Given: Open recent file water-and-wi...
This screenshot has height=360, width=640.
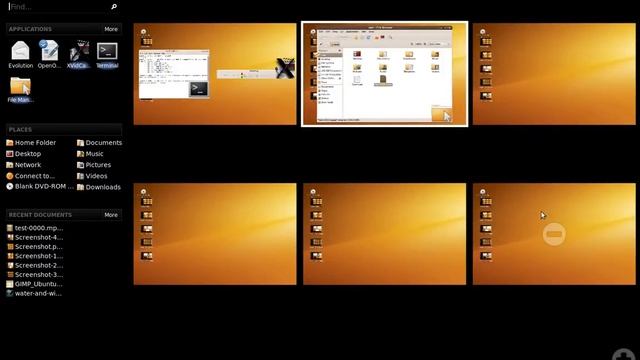Looking at the screenshot, I should pyautogui.click(x=35, y=293).
